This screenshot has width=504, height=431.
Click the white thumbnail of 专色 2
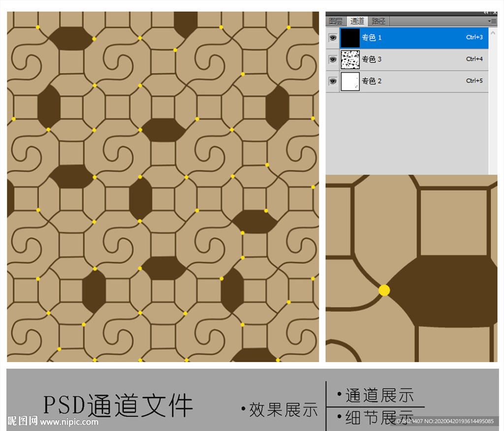tap(350, 81)
